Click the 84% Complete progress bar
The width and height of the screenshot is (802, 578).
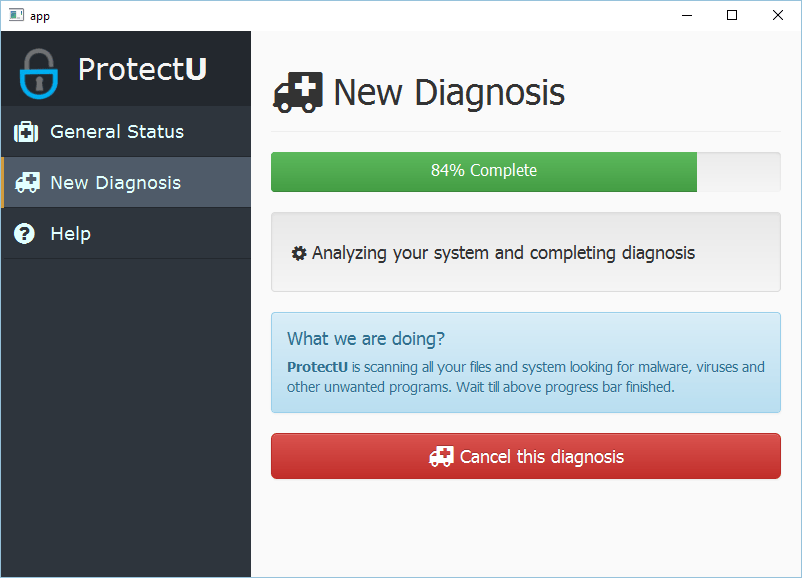484,171
